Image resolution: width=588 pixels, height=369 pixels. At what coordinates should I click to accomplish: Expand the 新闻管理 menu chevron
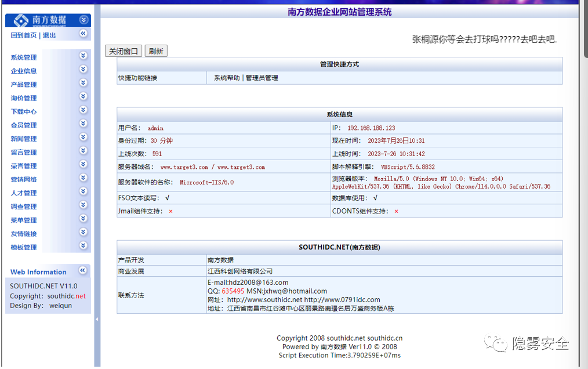pyautogui.click(x=84, y=137)
